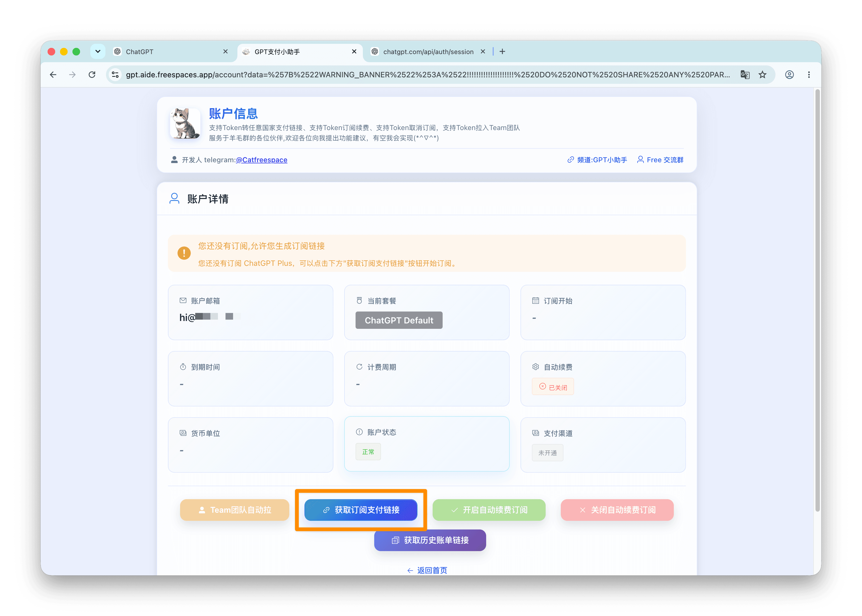Click the address bar URL field

click(x=428, y=75)
